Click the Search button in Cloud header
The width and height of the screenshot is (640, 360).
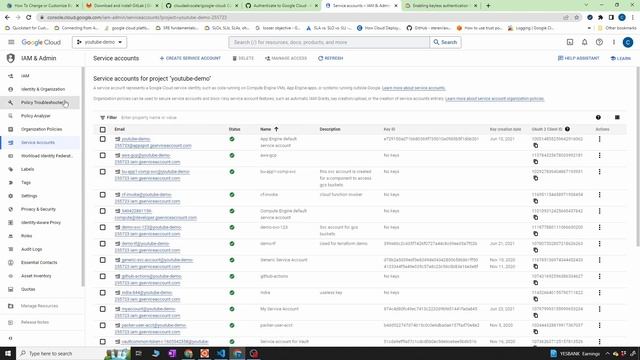click(x=445, y=42)
